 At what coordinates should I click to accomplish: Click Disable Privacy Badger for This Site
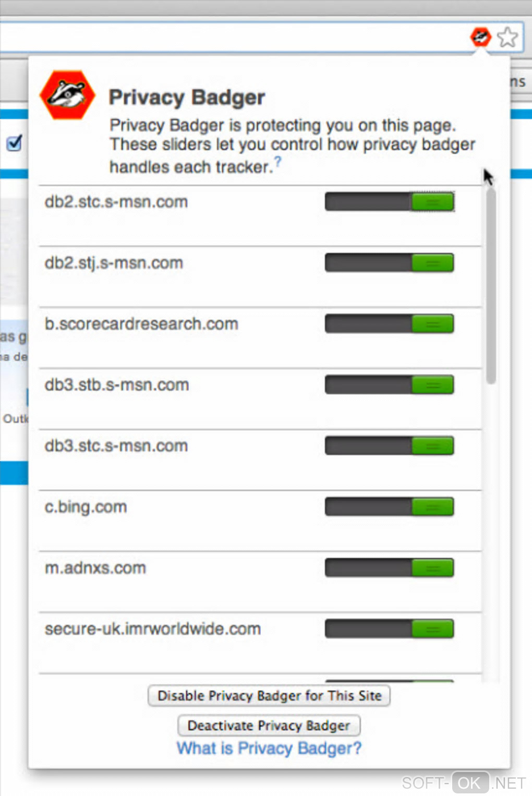269,696
